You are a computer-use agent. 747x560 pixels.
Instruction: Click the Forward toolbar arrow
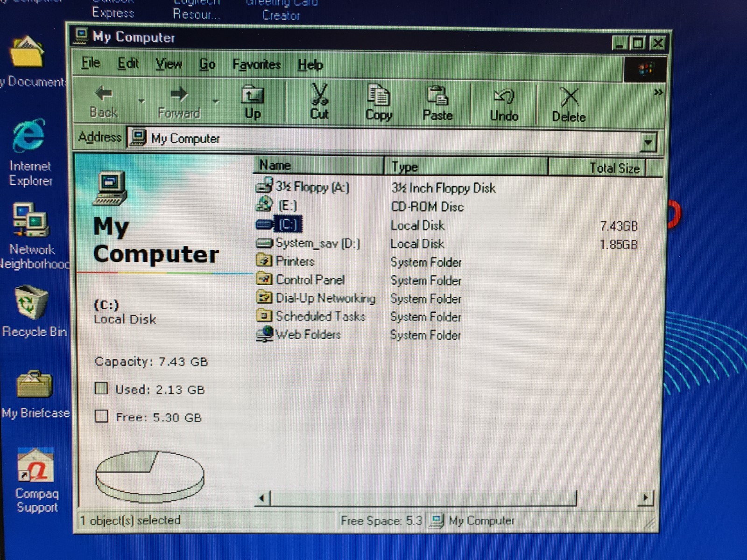tap(179, 102)
